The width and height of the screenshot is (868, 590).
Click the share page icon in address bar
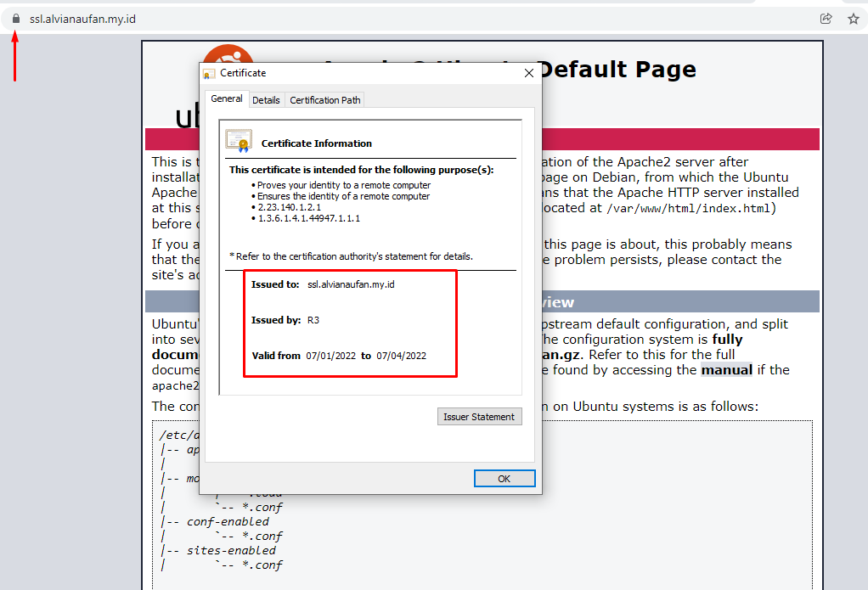tap(826, 19)
